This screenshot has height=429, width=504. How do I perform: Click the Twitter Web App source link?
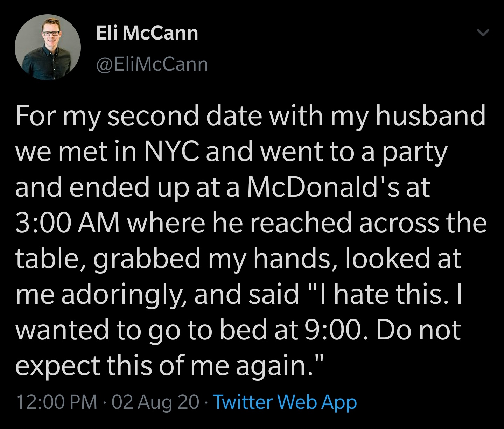coord(285,402)
